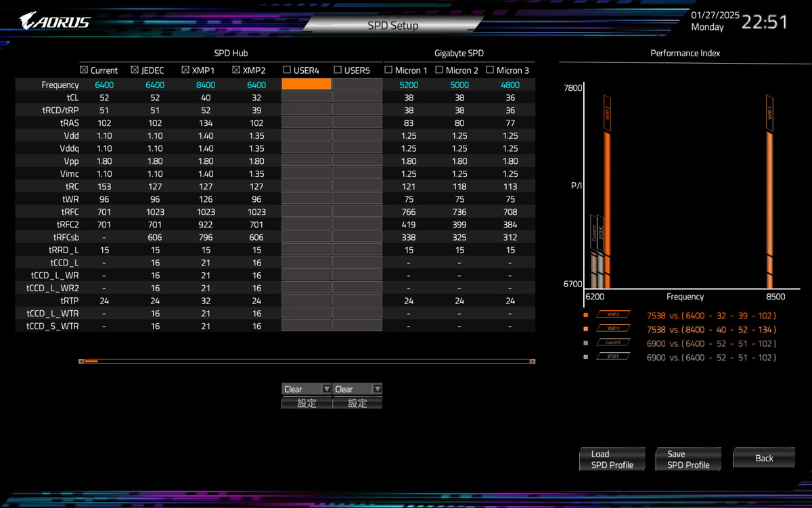Click XMP2 legend text 7538 vs. (6400-32-39-102)

point(711,316)
